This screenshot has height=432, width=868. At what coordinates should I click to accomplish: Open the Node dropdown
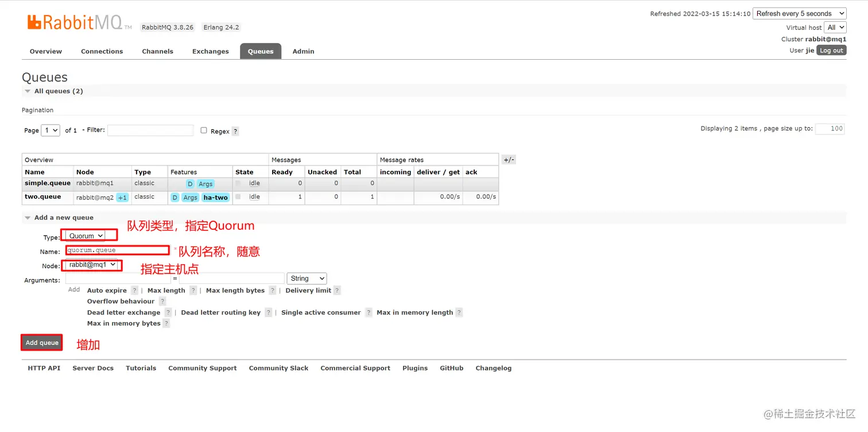pyautogui.click(x=92, y=264)
